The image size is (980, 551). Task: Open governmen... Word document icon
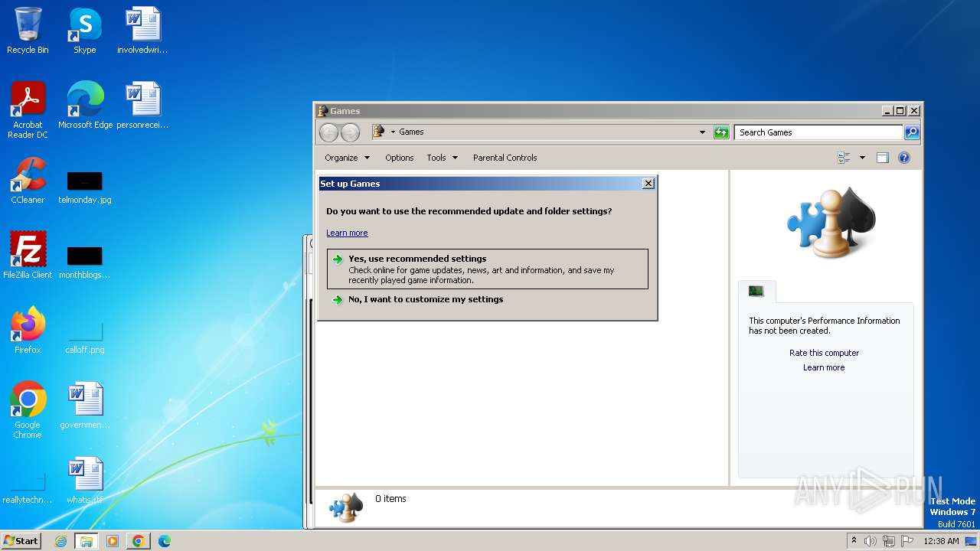[84, 406]
